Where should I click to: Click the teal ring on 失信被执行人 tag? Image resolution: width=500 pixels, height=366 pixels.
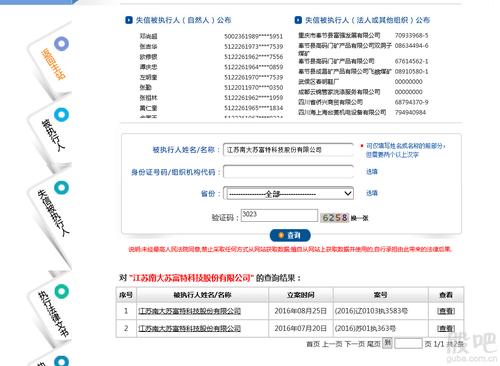point(61,188)
